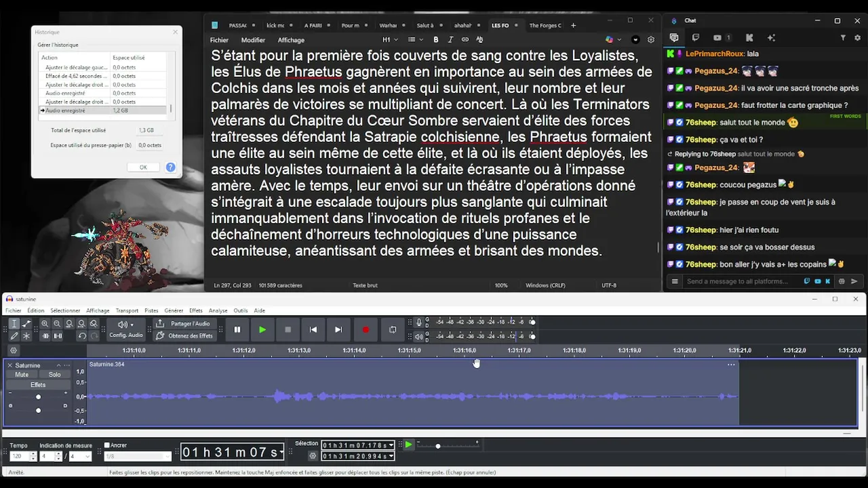Select the Draw pencil tool
868x488 pixels.
[x=14, y=335]
